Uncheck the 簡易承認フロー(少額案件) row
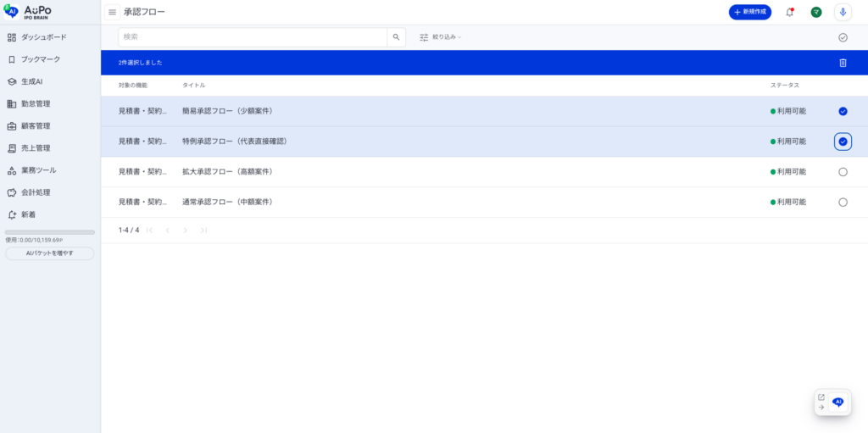This screenshot has height=433, width=868. (843, 111)
